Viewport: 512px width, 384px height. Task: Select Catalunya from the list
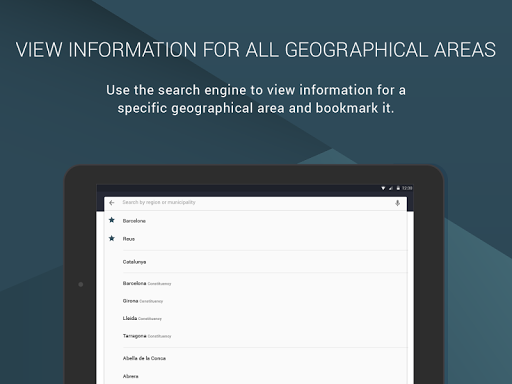point(255,262)
